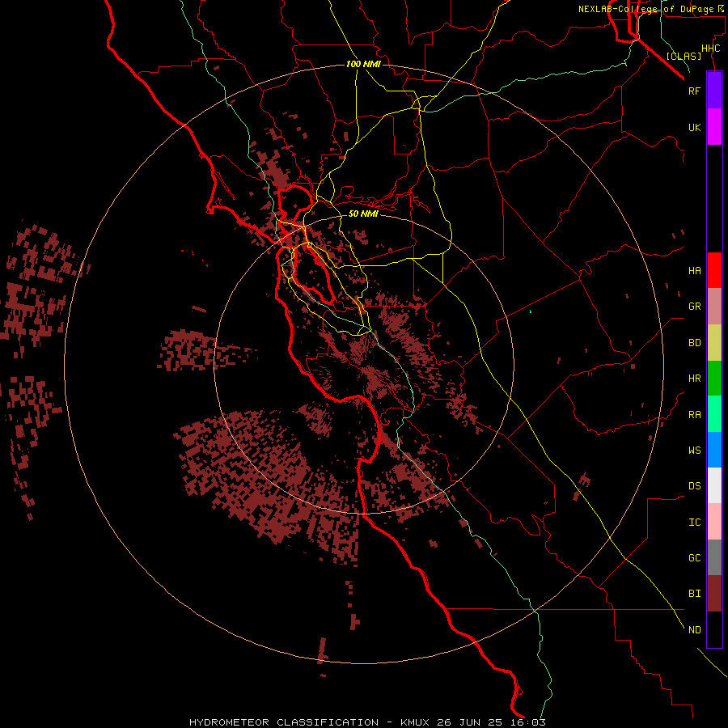Screen dimensions: 728x728
Task: Click the "100 NMI" range ring label
Action: click(x=363, y=64)
